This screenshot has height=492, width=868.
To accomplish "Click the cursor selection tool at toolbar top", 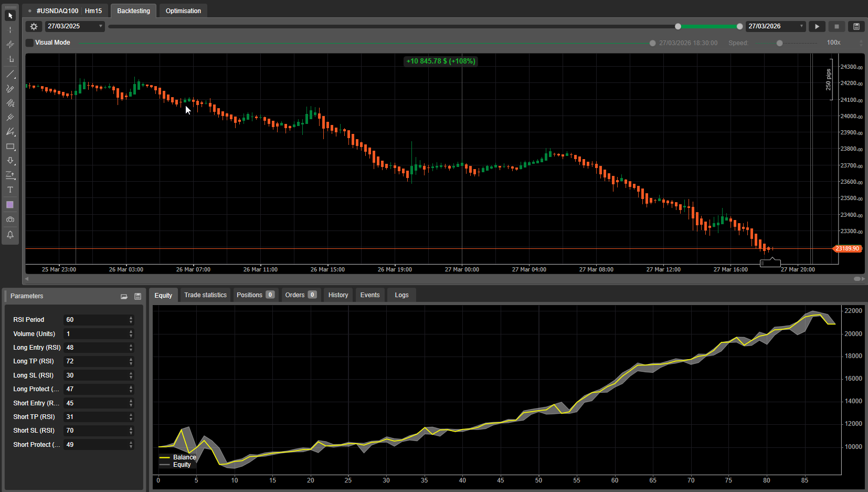I will click(10, 16).
